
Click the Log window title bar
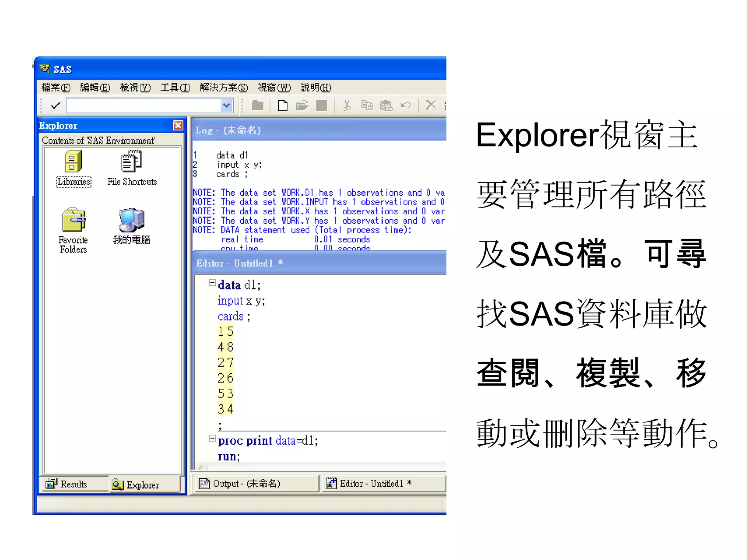(319, 130)
